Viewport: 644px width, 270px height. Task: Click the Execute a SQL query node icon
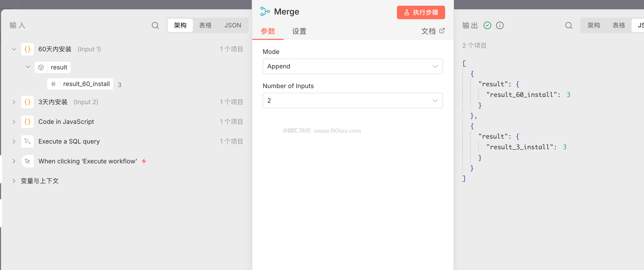(27, 141)
